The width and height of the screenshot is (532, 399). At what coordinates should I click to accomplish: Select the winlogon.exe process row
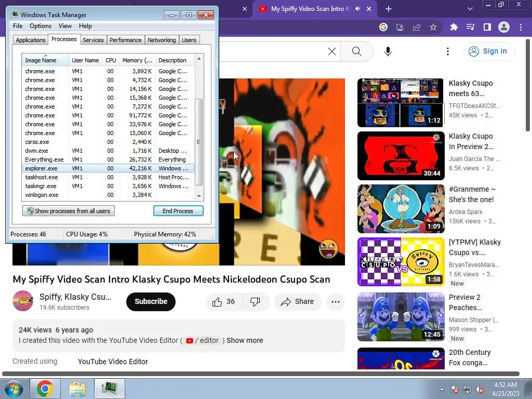coord(108,195)
